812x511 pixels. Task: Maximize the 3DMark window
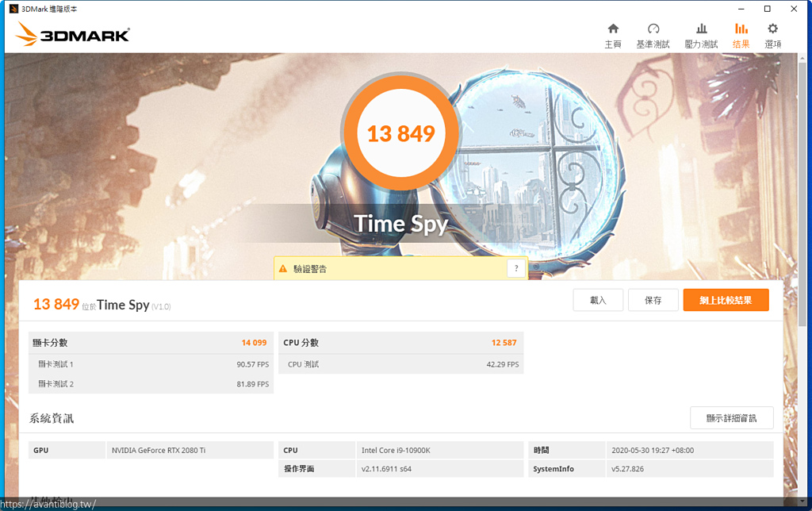coord(768,9)
